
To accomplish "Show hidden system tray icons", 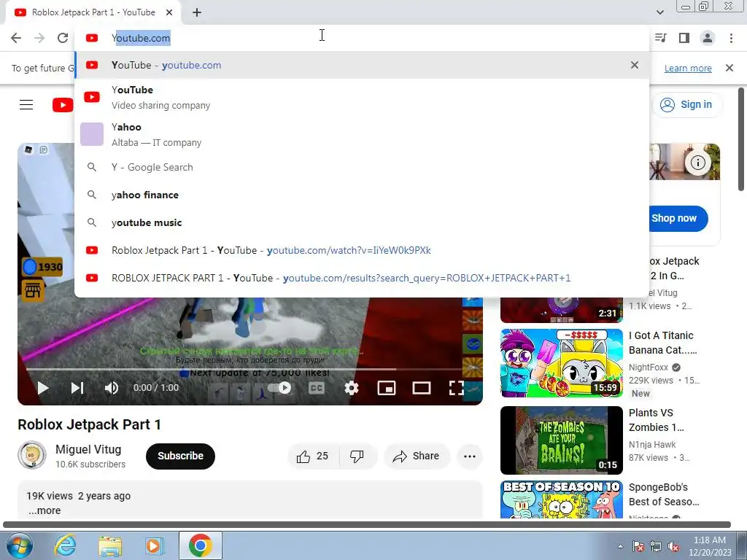I will coord(620,546).
